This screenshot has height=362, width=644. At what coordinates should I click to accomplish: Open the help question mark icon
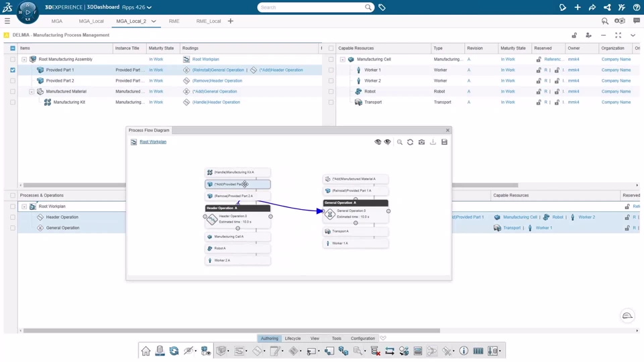pos(637,7)
